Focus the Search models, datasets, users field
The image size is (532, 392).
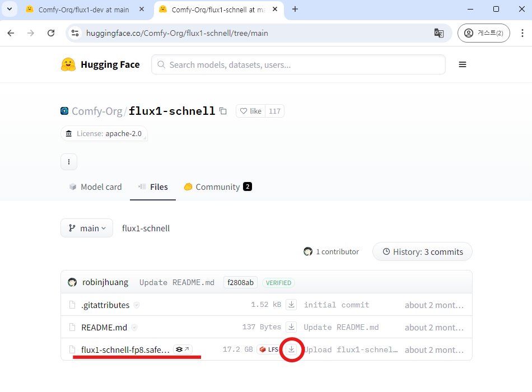[x=298, y=64]
